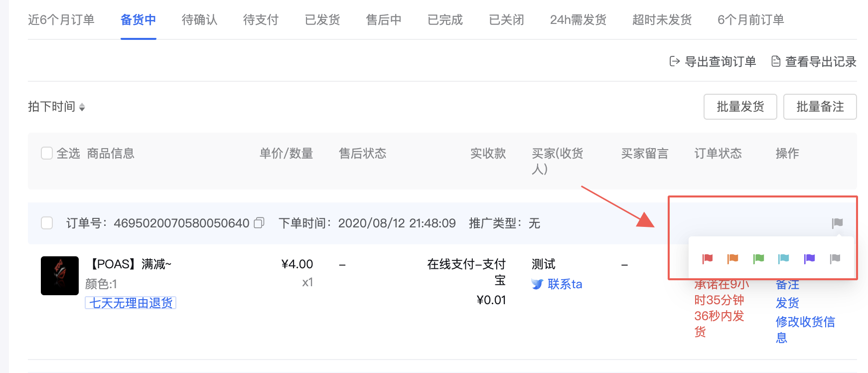Click the copy order number icon
868x373 pixels.
259,223
